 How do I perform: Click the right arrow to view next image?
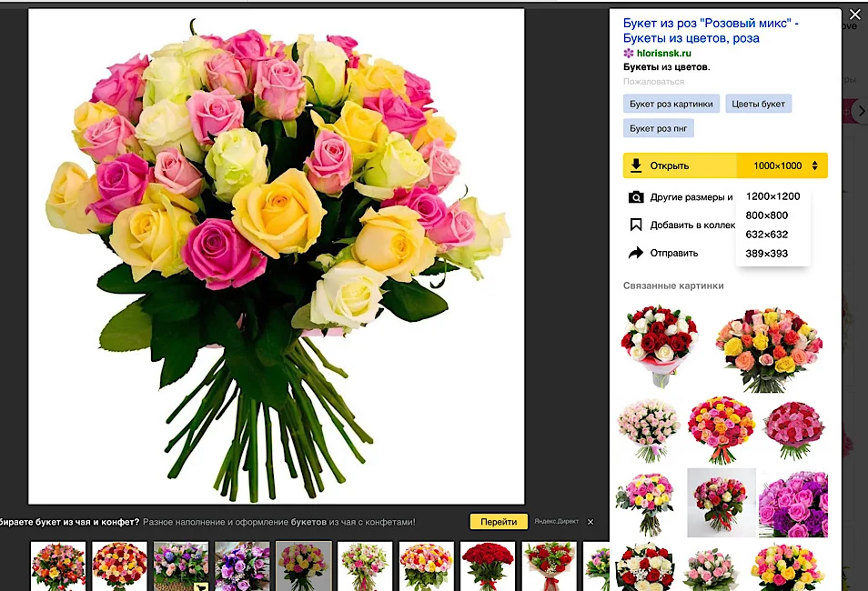860,110
